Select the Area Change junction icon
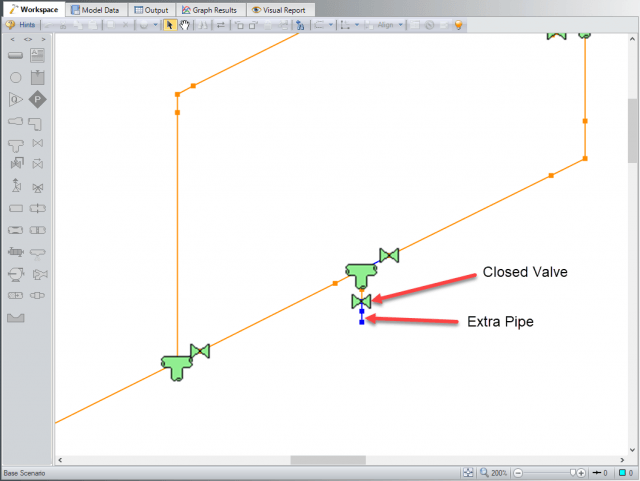The width and height of the screenshot is (640, 481). click(16, 122)
